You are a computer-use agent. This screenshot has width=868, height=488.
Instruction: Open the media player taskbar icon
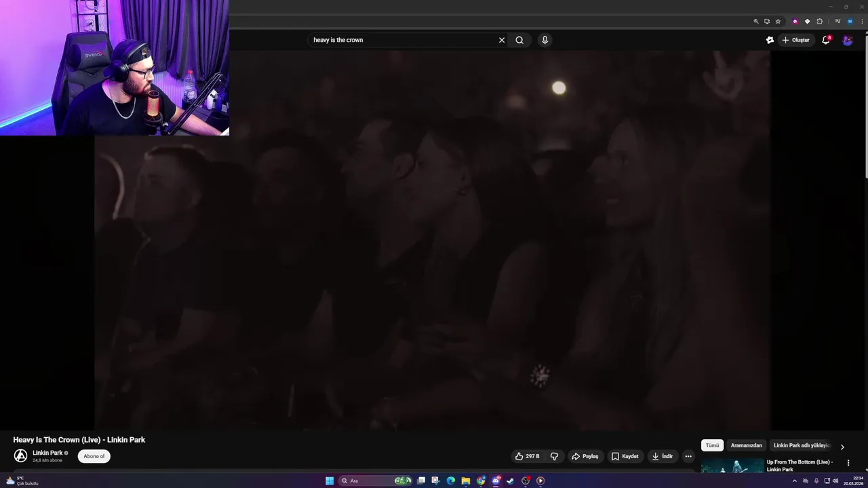pyautogui.click(x=540, y=481)
